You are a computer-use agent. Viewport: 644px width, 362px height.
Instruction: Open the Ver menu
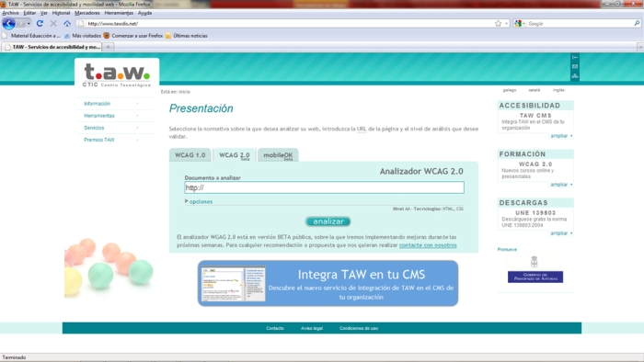coord(44,13)
